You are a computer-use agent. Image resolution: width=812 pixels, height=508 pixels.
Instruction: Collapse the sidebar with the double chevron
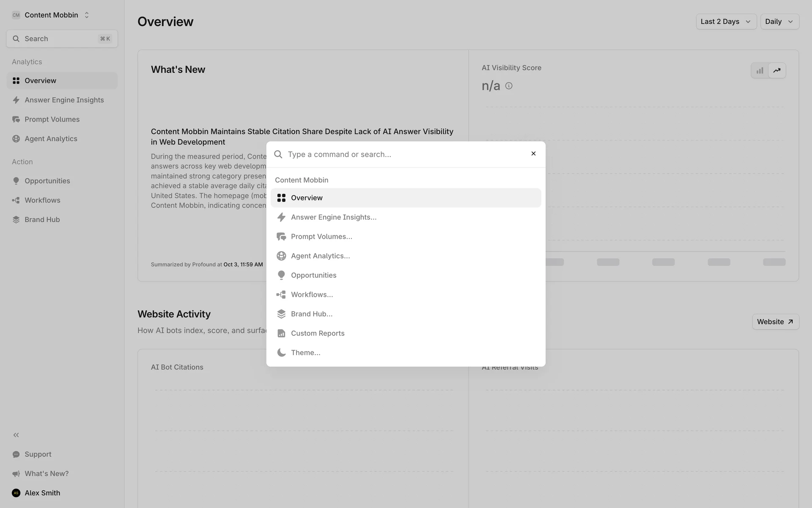16,435
